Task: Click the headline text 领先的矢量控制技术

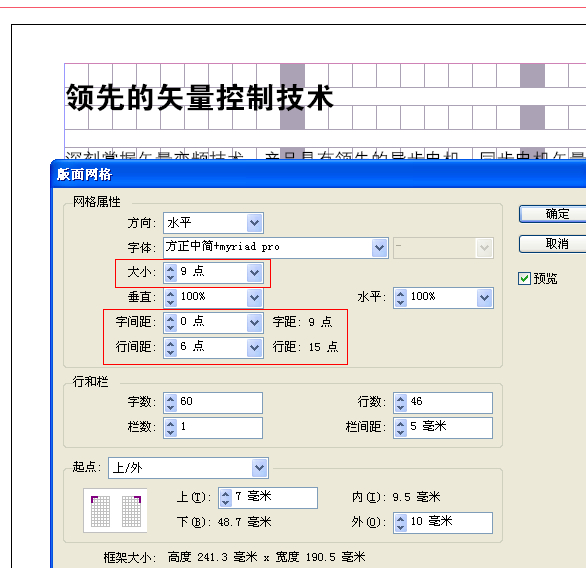Action: (199, 98)
